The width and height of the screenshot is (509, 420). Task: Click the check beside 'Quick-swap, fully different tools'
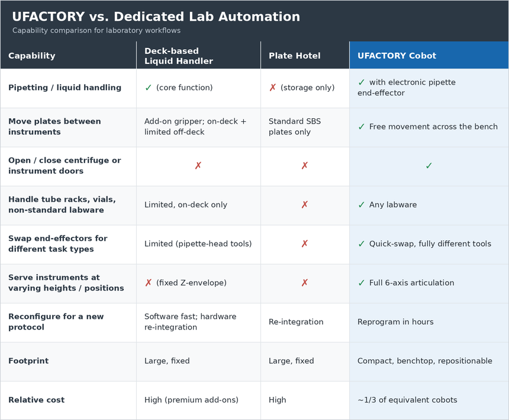pos(361,244)
